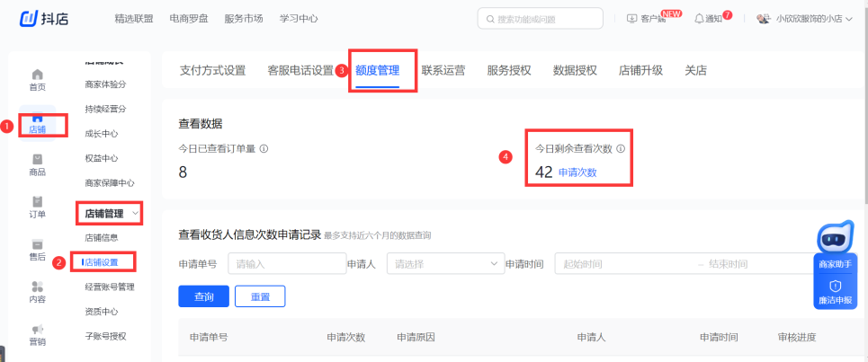The height and width of the screenshot is (362, 868).
Task: Collapse the 店铺管理 menu section
Action: [136, 213]
